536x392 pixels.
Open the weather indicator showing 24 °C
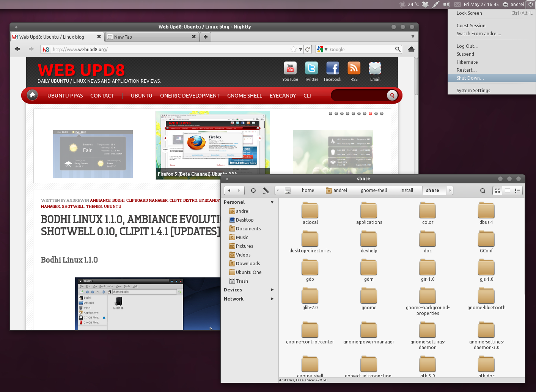[x=409, y=5]
